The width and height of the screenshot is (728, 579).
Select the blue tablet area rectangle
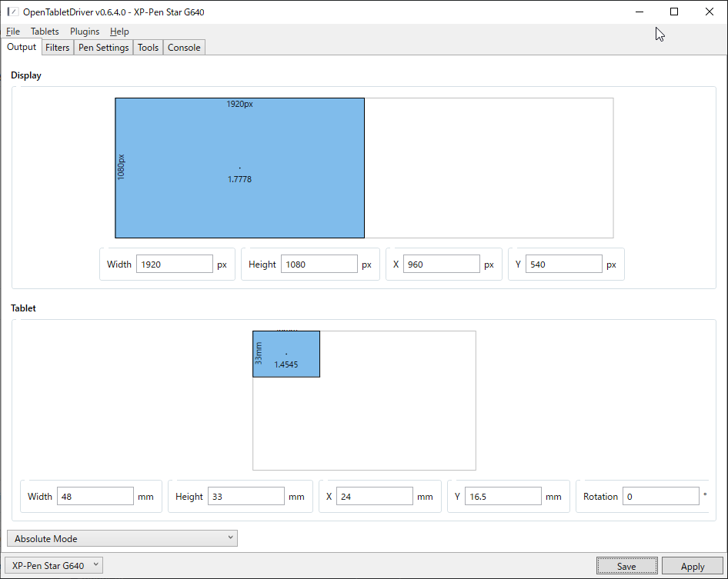pyautogui.click(x=286, y=354)
